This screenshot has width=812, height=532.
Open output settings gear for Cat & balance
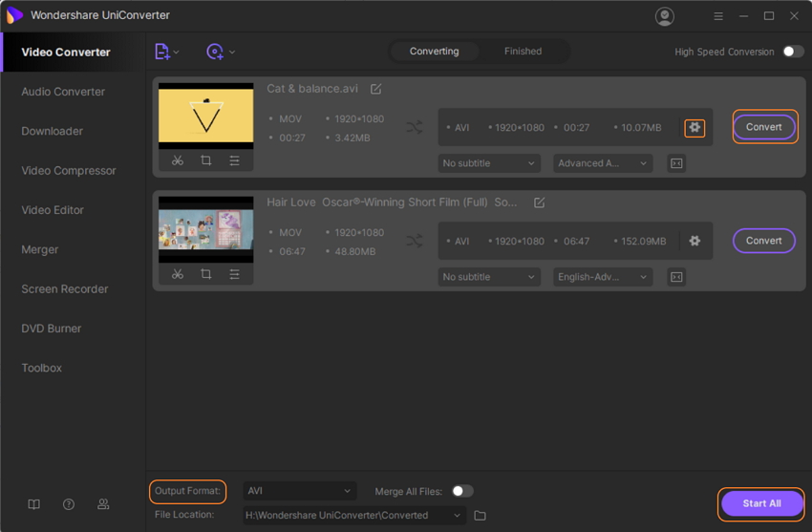[694, 127]
